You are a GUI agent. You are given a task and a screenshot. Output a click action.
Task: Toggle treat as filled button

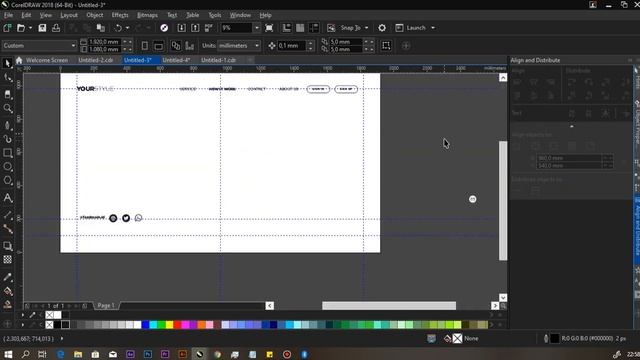pyautogui.click(x=386, y=45)
